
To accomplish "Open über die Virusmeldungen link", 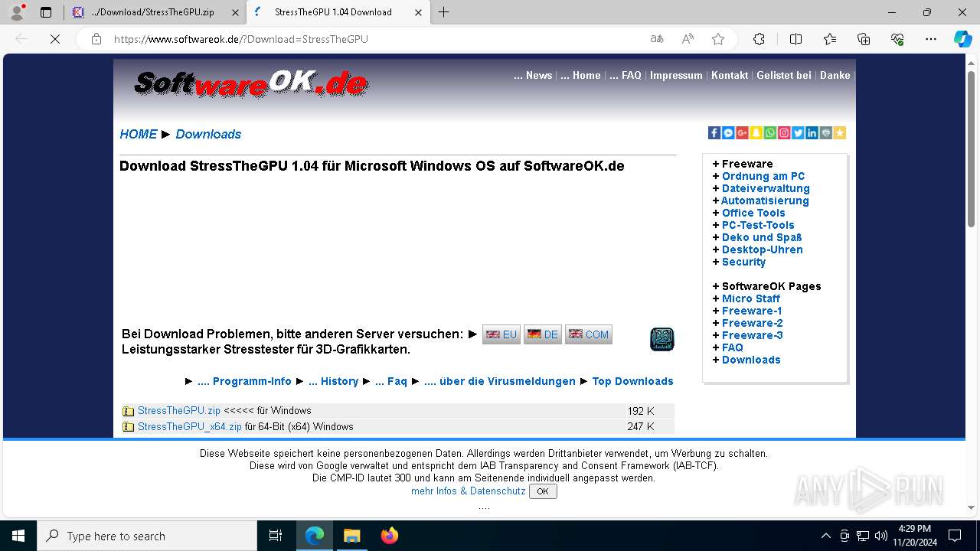I will click(500, 381).
